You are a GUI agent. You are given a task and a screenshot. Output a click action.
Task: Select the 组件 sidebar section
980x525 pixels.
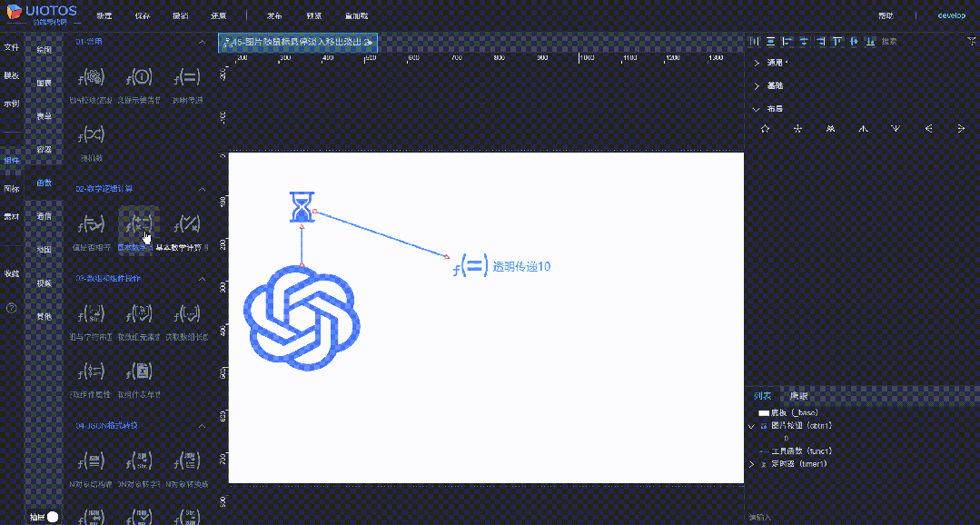tap(11, 161)
